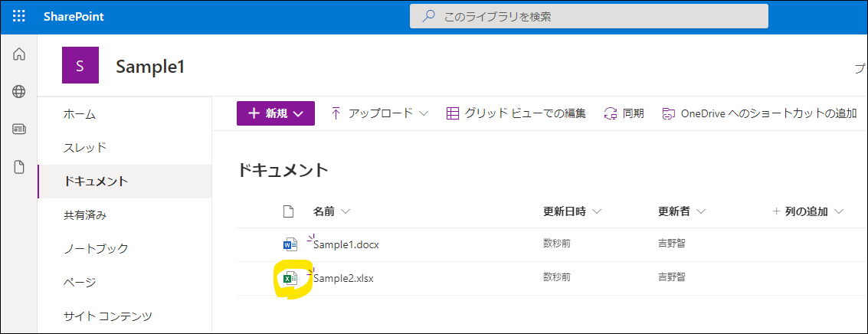Screen dimensions: 868x334
Task: Sort by the 更新日時 column header
Action: [565, 211]
